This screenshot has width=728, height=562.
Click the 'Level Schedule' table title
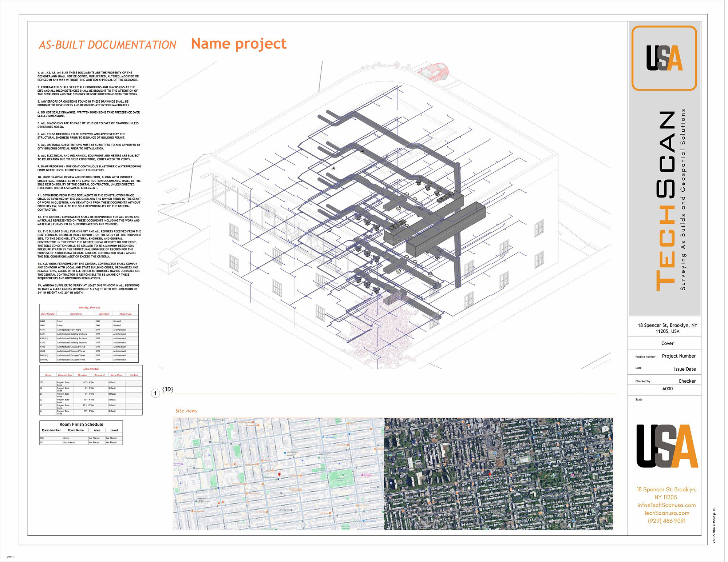pos(91,368)
